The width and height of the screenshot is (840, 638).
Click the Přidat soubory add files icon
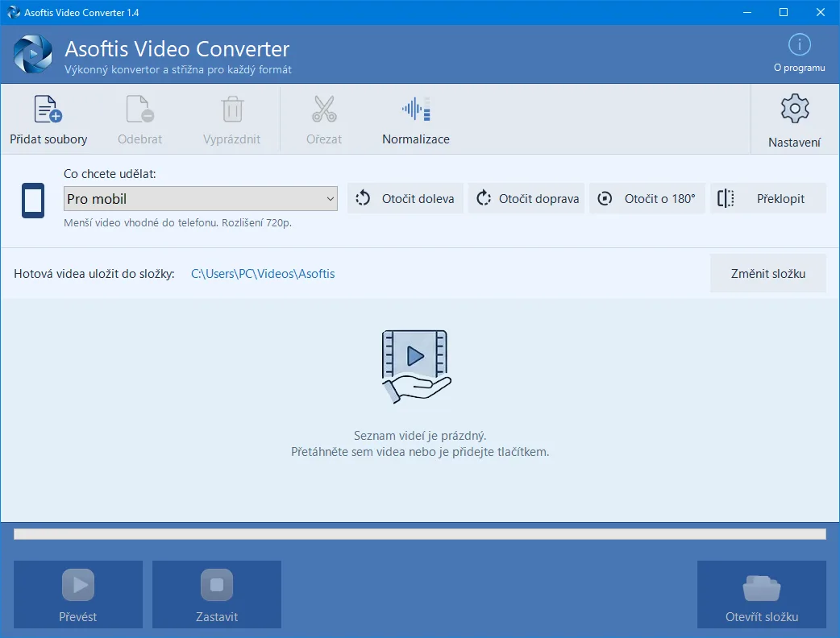pos(48,109)
